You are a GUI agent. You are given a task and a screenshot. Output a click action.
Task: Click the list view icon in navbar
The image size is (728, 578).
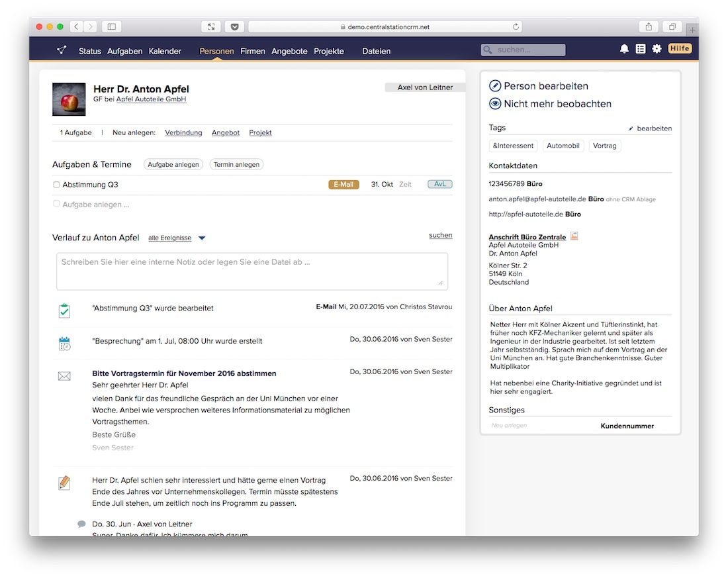pyautogui.click(x=641, y=49)
